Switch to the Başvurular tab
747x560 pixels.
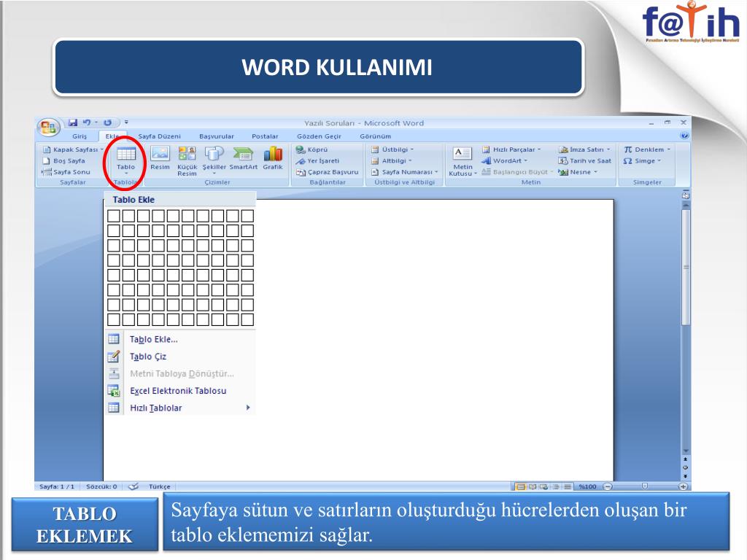(x=216, y=136)
